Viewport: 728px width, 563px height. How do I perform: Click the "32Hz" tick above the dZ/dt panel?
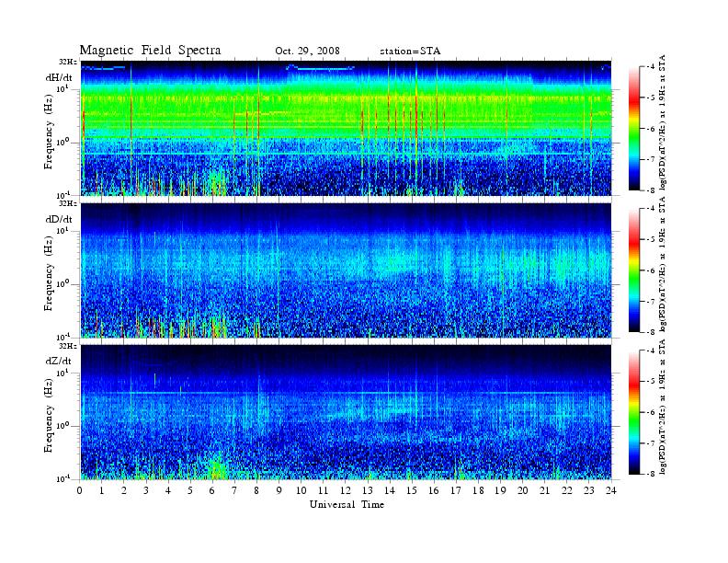tap(68, 346)
